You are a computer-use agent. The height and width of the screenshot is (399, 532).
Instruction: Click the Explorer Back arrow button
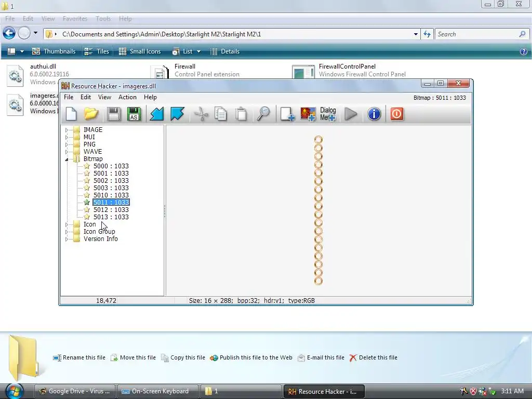point(9,33)
